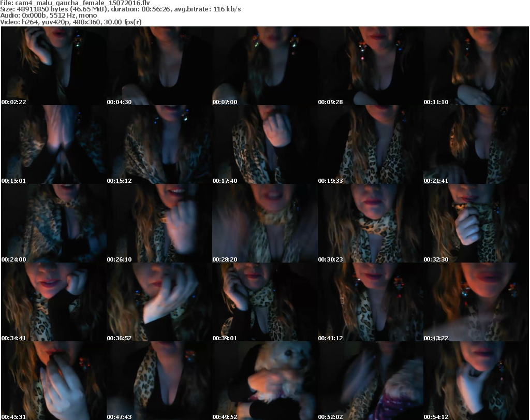Select the thumbnail timestamped 00:04:30

click(159, 66)
